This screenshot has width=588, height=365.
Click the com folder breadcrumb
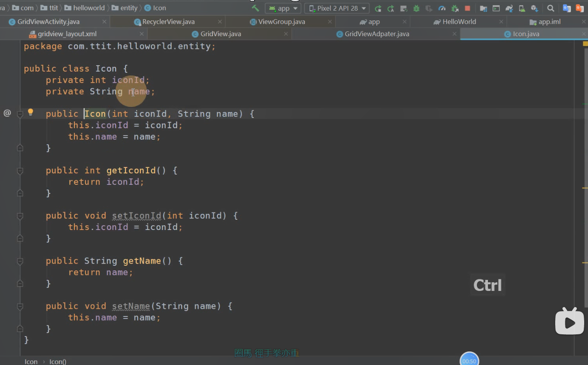tap(23, 8)
